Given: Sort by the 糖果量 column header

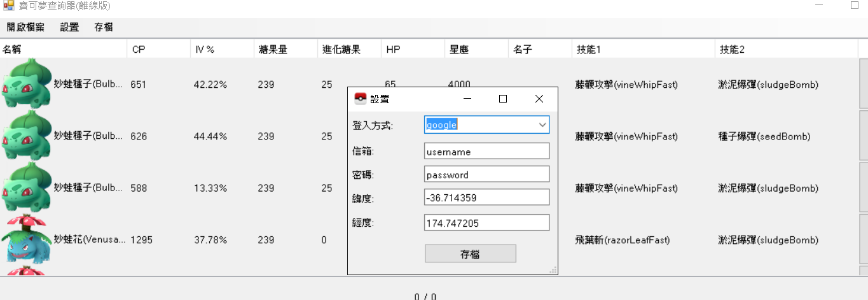Looking at the screenshot, I should coord(286,49).
